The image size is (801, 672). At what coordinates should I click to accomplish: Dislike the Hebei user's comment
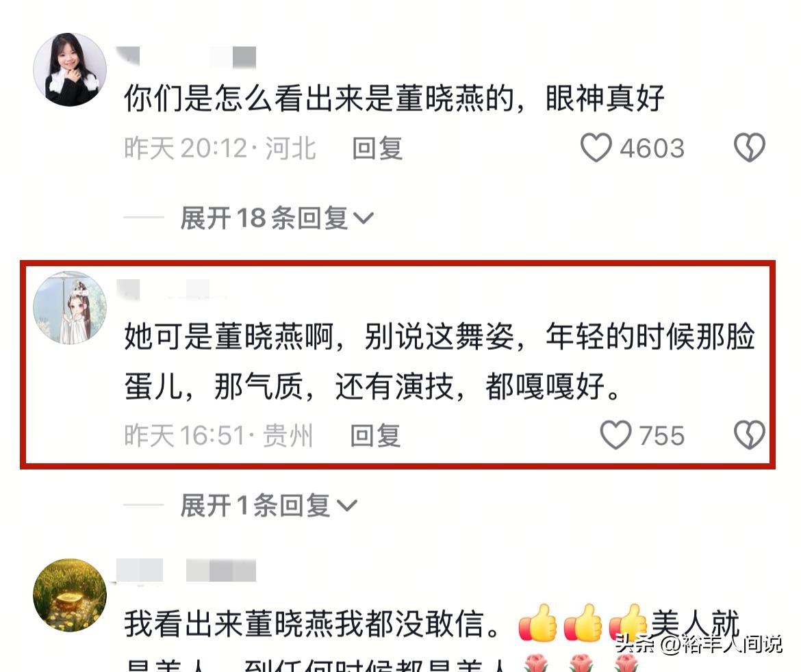click(x=750, y=148)
